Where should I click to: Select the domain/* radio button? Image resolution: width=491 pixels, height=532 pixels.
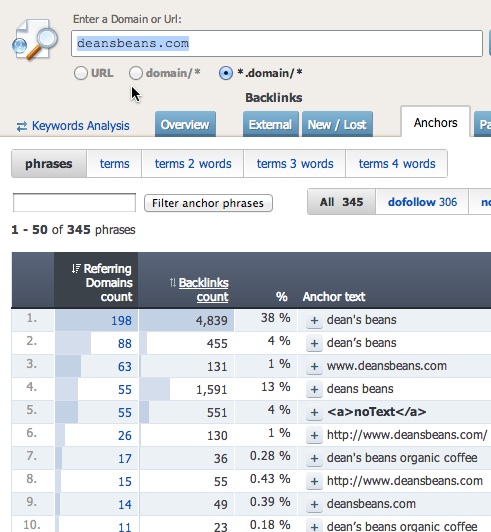[x=136, y=73]
